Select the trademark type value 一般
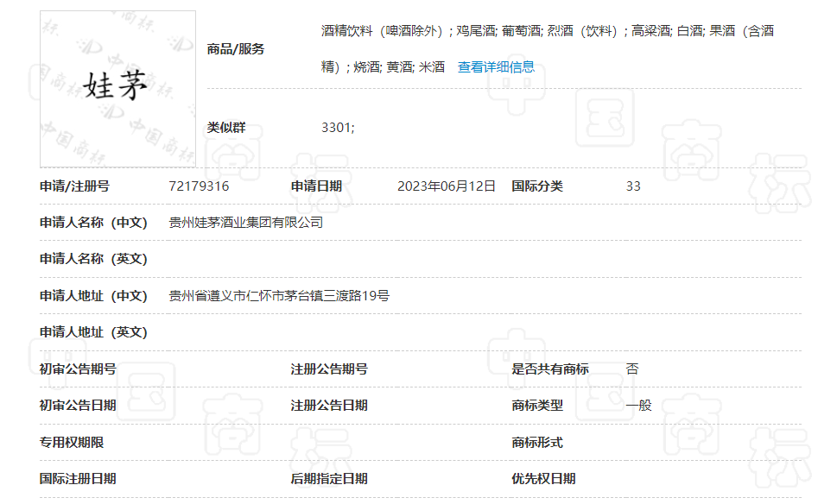This screenshot has height=504, width=818. (639, 406)
